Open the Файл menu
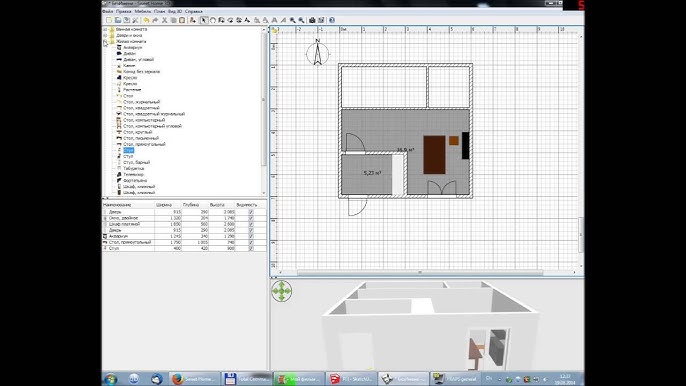 click(x=108, y=11)
